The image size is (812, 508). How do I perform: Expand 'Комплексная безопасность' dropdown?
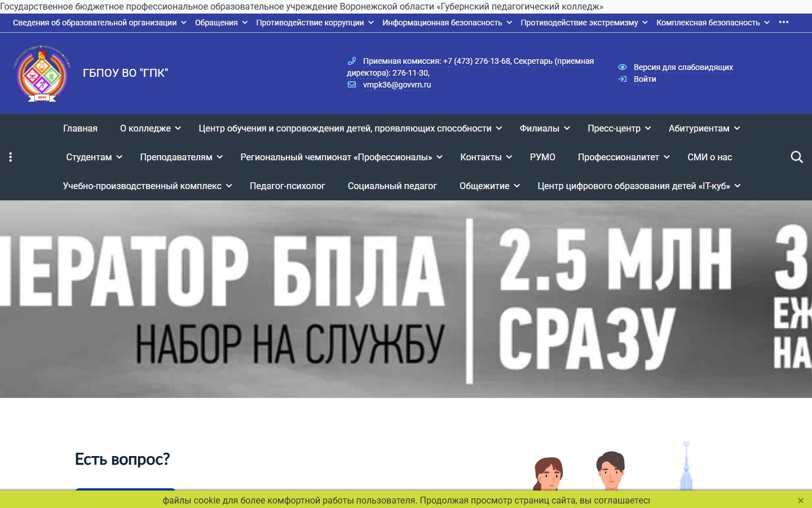[713, 23]
